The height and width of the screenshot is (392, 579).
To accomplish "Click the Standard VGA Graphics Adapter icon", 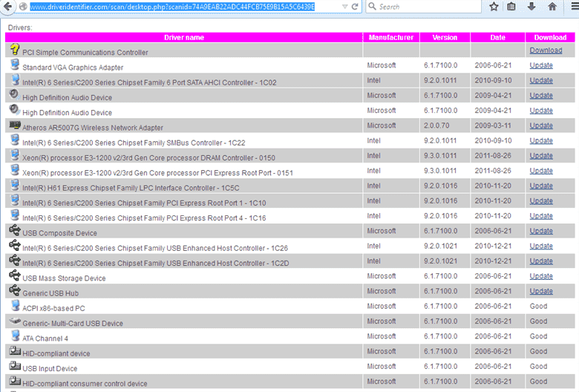I will point(15,65).
